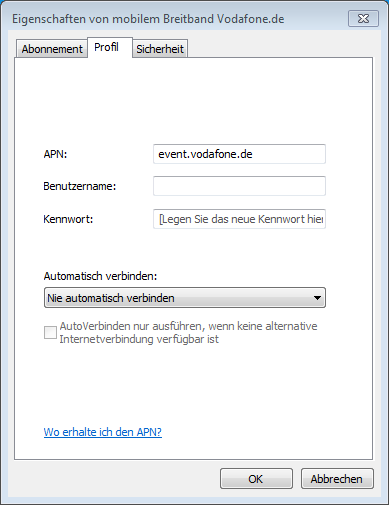Click the 'Kennwort:' label
Screen dimensions: 389x505
[68, 219]
